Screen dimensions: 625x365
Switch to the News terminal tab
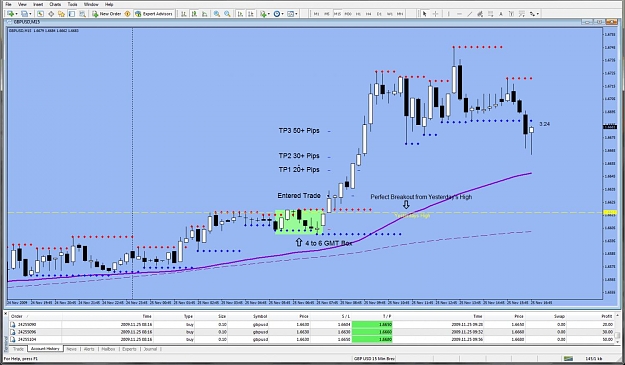(71, 349)
